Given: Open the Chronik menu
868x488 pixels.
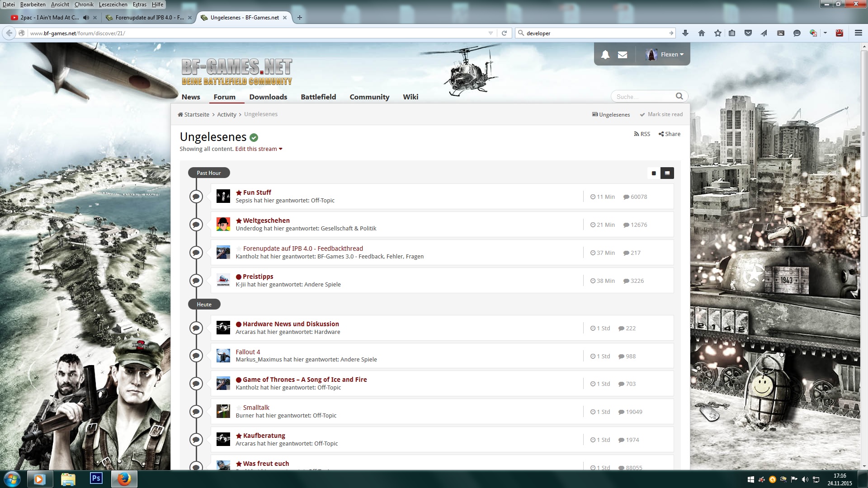Looking at the screenshot, I should tap(84, 5).
